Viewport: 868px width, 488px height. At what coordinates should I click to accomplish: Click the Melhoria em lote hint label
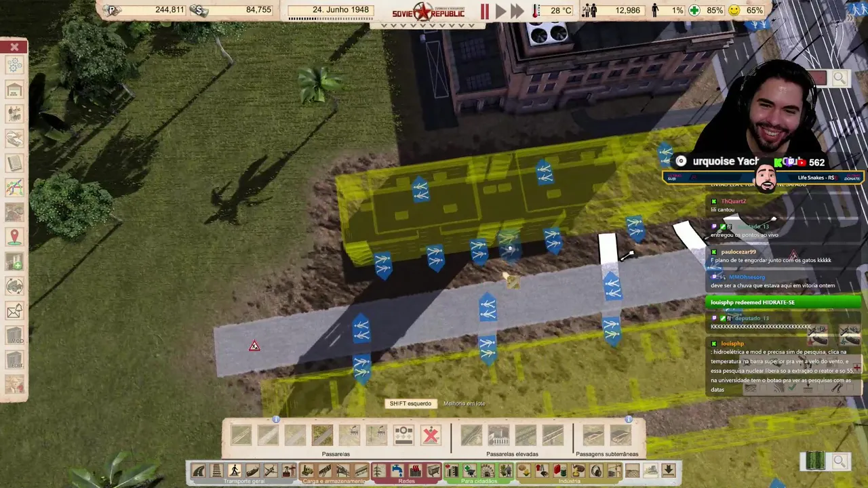[x=465, y=403]
